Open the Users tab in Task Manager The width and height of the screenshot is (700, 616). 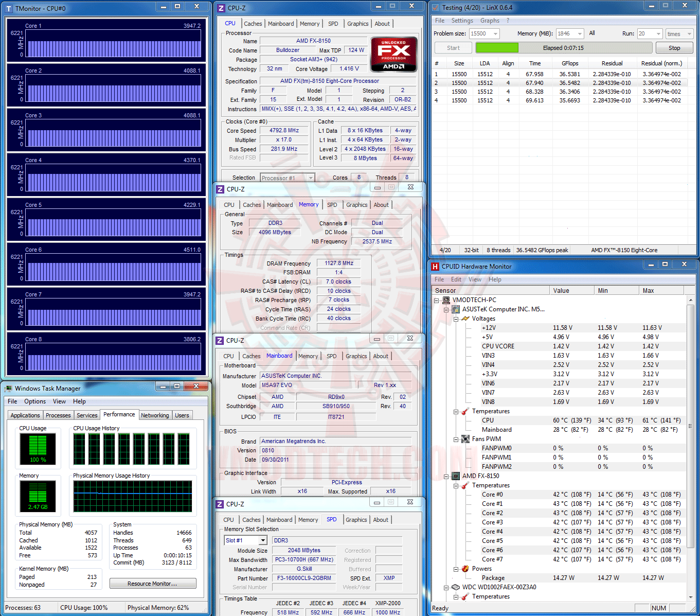coord(182,415)
